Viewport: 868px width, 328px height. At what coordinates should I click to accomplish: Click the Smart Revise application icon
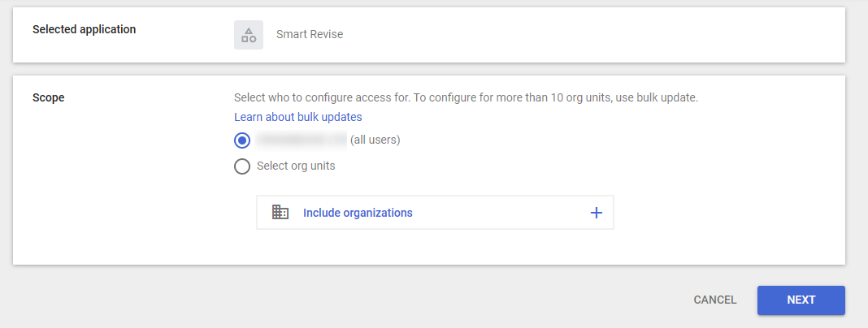click(249, 35)
